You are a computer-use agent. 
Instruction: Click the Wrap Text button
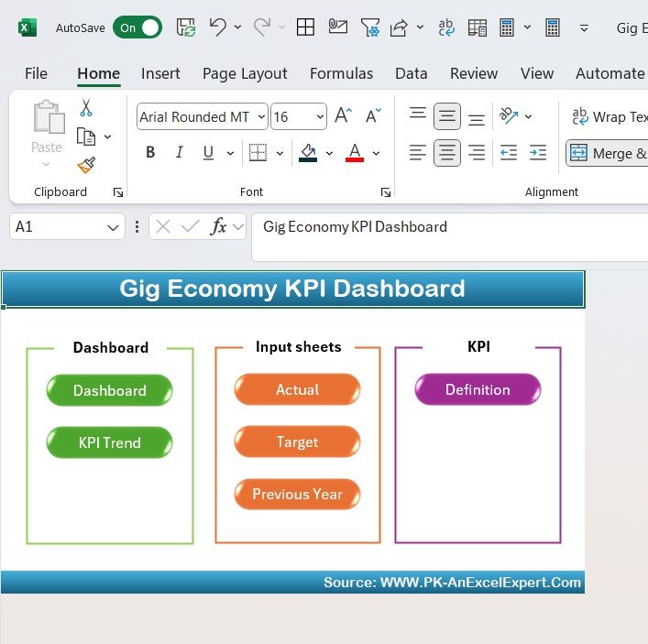[610, 116]
